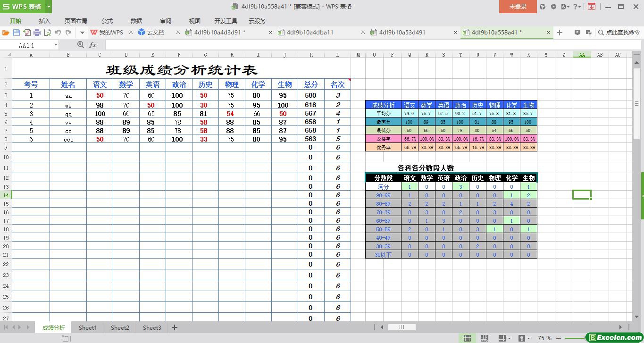Screen dimensions: 644x343
Task: Close the 云文档 tab
Action: (x=178, y=33)
